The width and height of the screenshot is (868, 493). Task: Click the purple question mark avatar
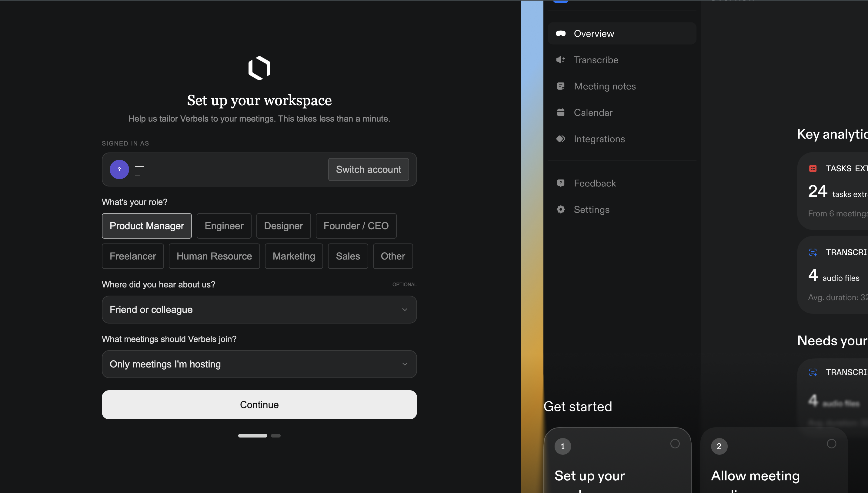[119, 169]
